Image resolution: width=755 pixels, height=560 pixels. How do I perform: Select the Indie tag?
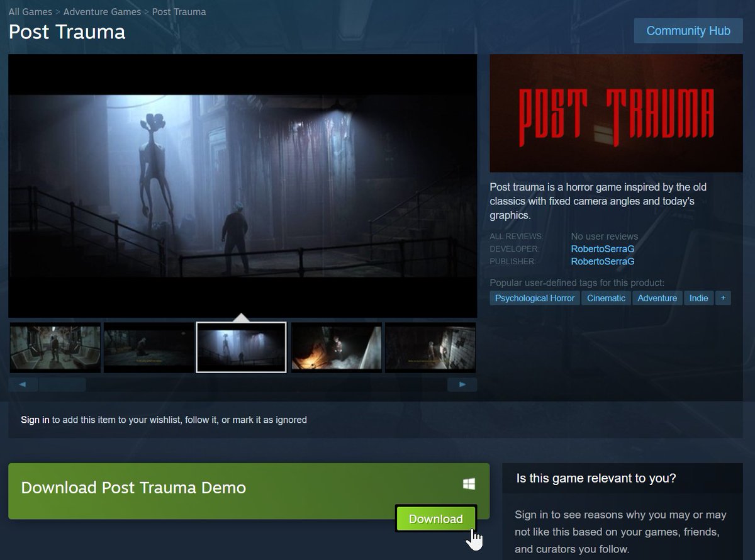click(x=698, y=298)
